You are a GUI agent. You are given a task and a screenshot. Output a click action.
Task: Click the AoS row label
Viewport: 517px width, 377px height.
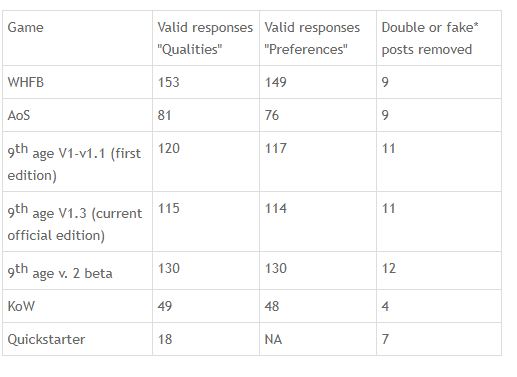(x=19, y=115)
